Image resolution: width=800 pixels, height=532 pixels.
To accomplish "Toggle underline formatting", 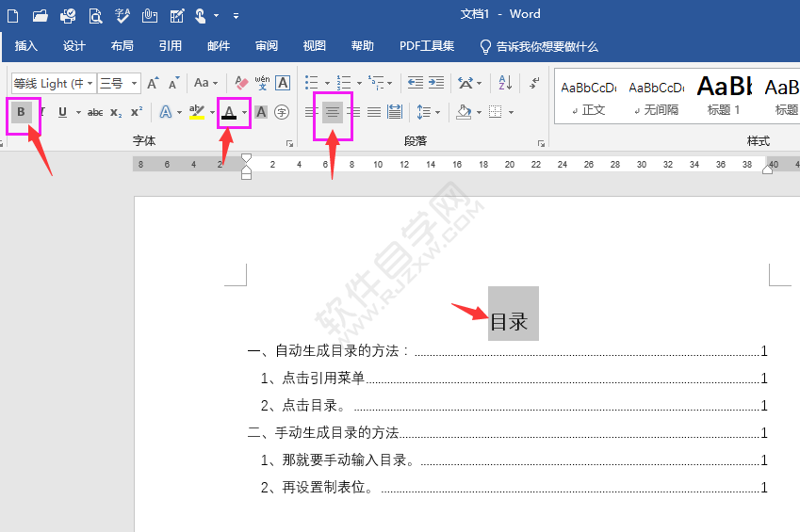I will coord(63,112).
